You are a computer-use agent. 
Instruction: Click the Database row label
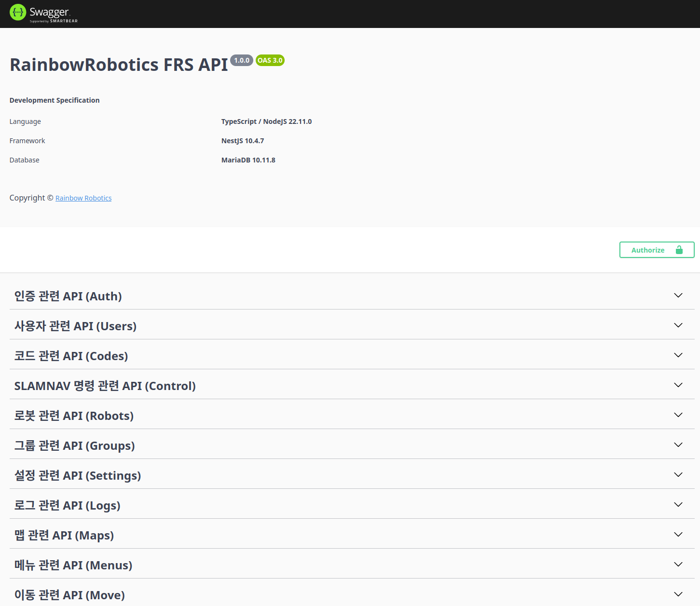click(x=25, y=160)
